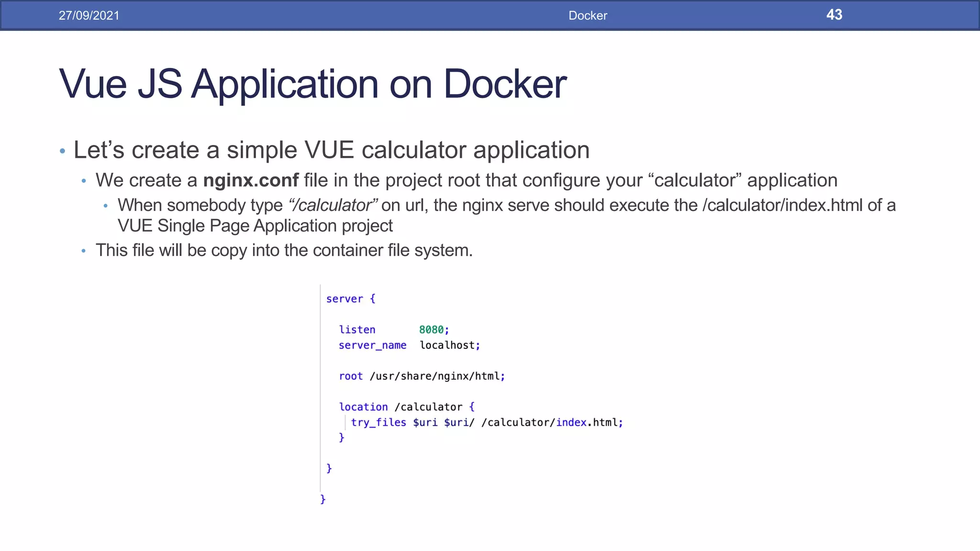Image resolution: width=980 pixels, height=551 pixels.
Task: Click 'index' word in try_files line
Action: [x=571, y=422]
